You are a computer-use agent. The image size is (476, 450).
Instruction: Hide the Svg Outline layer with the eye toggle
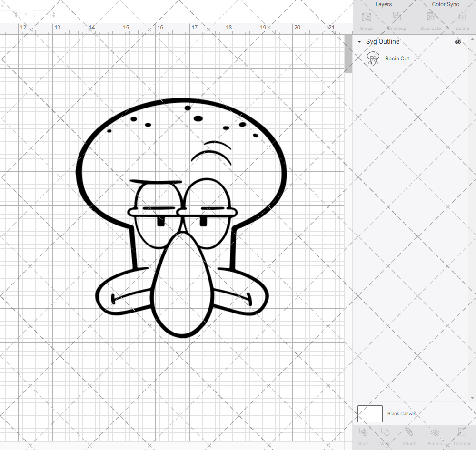pyautogui.click(x=457, y=41)
